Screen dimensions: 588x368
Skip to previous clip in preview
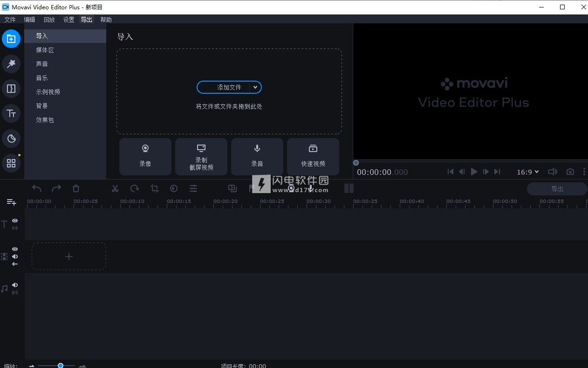tap(451, 172)
